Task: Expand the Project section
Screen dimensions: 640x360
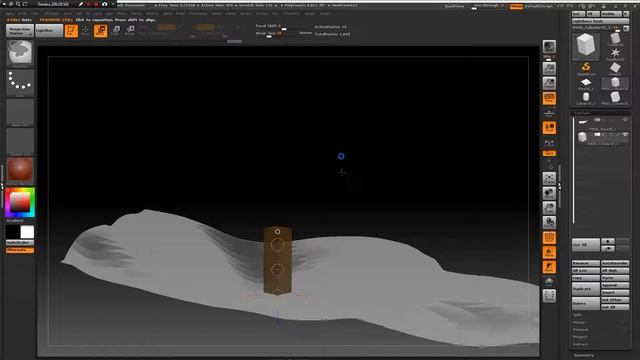Action: coord(580,337)
